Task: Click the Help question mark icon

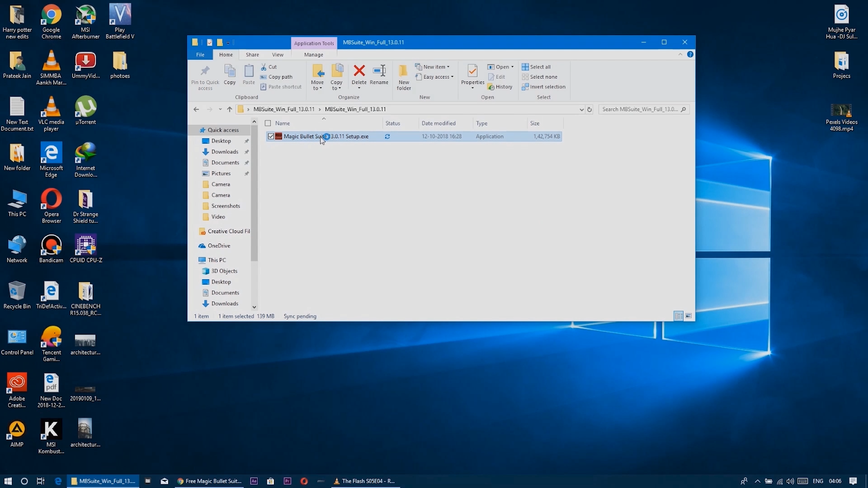Action: [x=690, y=54]
